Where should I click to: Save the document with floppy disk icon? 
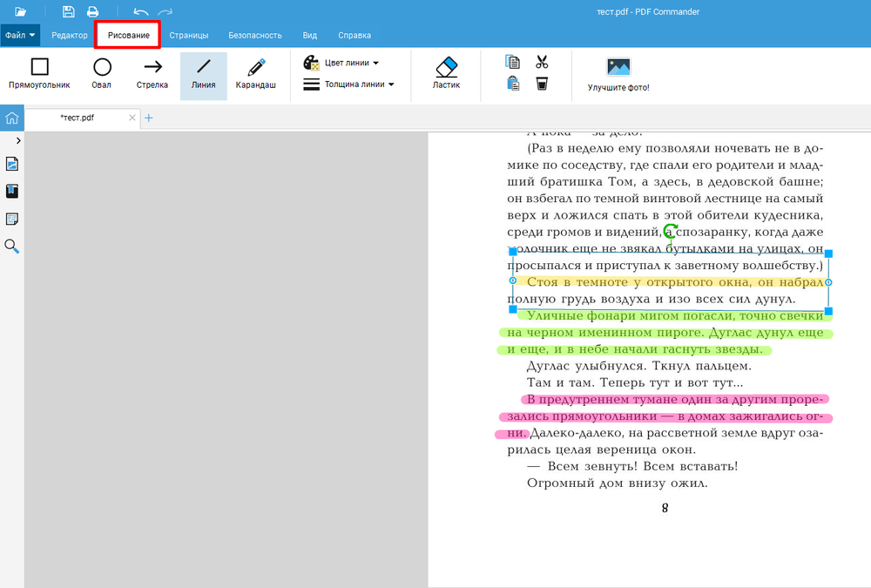[x=68, y=11]
